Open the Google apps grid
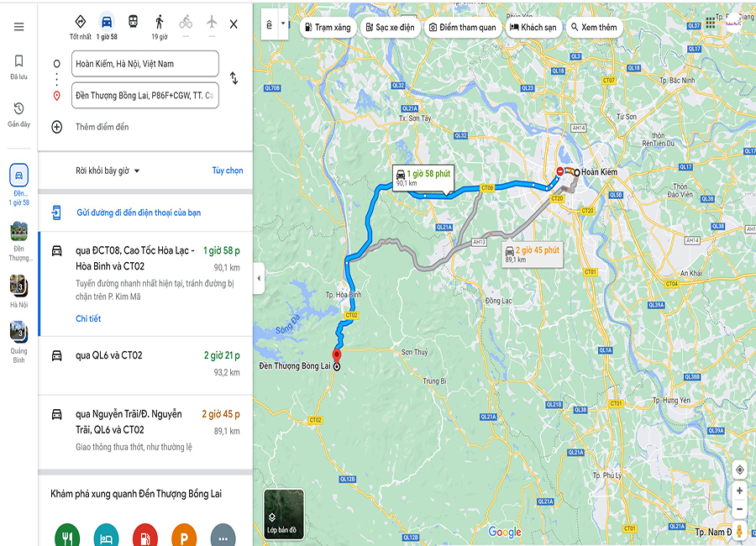 click(x=710, y=23)
